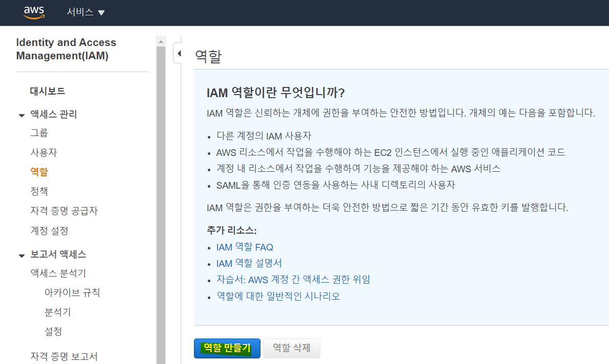The width and height of the screenshot is (609, 364).
Task: Open 자격 증명 보고서 page
Action: pos(64,356)
